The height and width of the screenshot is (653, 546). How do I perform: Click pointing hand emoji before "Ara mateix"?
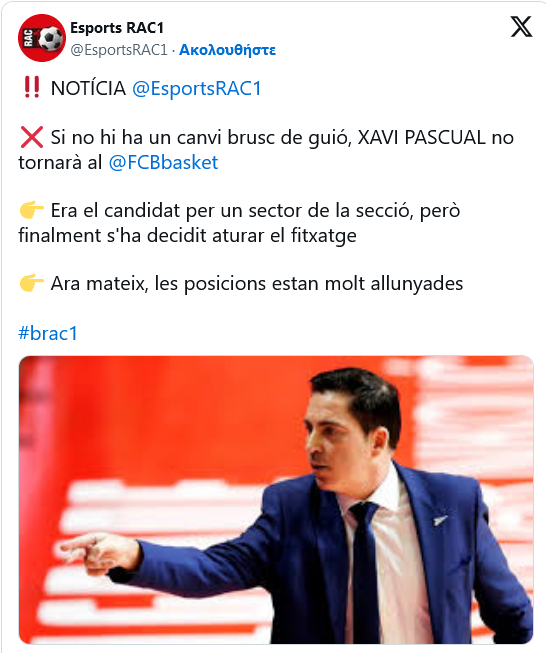pyautogui.click(x=32, y=283)
